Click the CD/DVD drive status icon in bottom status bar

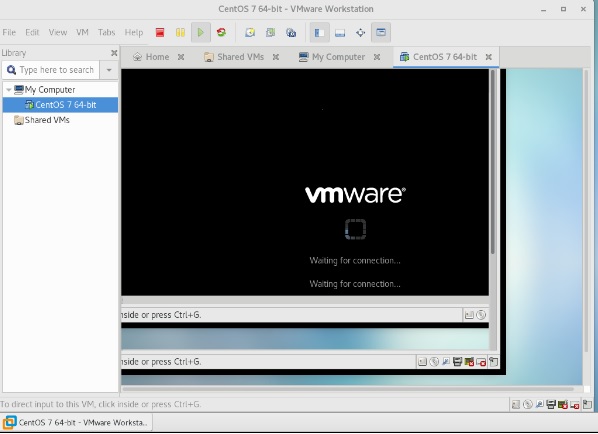point(527,405)
